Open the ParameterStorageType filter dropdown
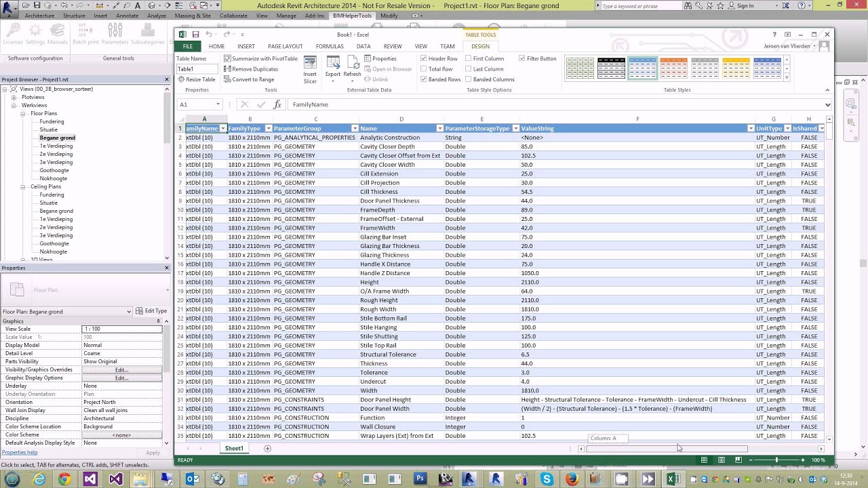This screenshot has height=488, width=868. (x=516, y=129)
